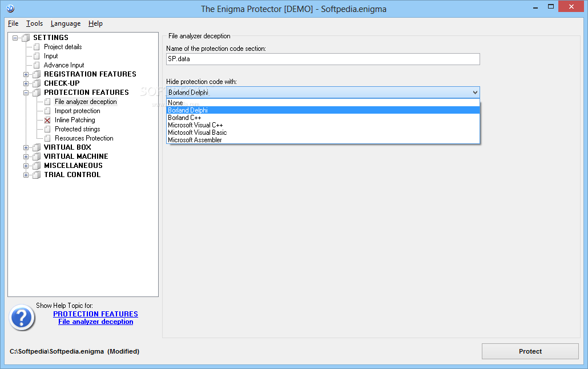The image size is (588, 369).
Task: Expand the VIRTUAL BOX node
Action: (x=26, y=147)
